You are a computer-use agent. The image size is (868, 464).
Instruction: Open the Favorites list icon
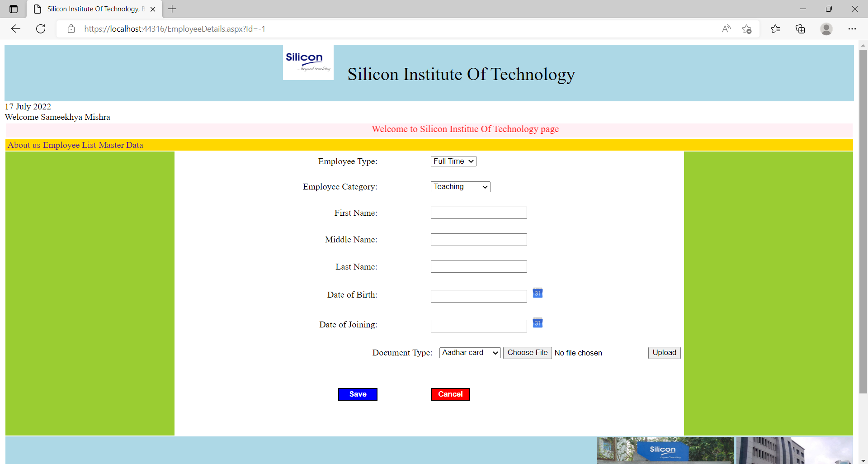pos(775,29)
